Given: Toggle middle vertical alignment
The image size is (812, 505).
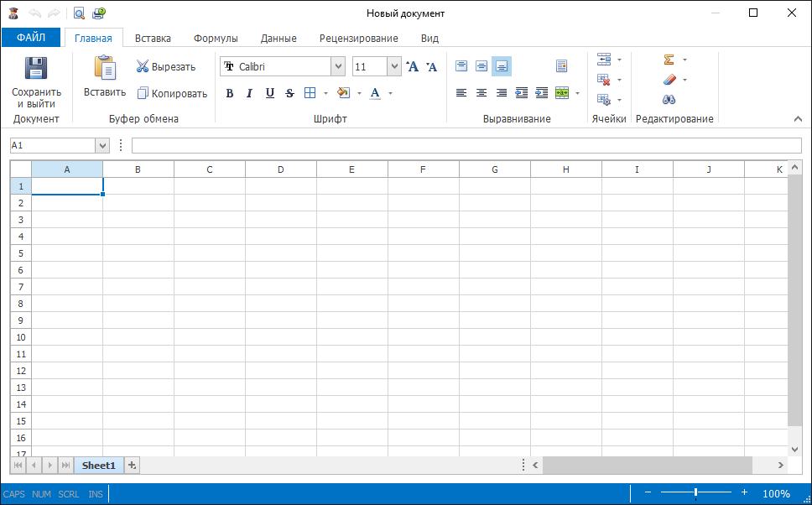Looking at the screenshot, I should coord(481,65).
